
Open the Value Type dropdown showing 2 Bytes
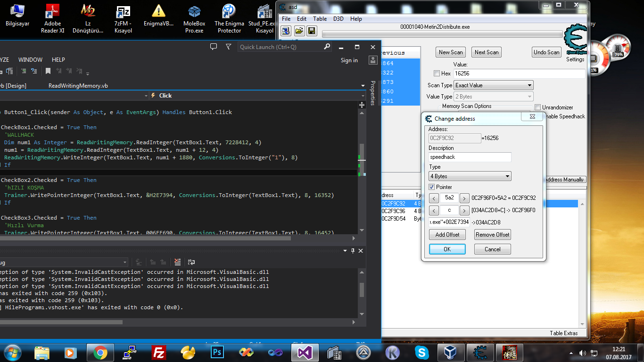pyautogui.click(x=494, y=97)
